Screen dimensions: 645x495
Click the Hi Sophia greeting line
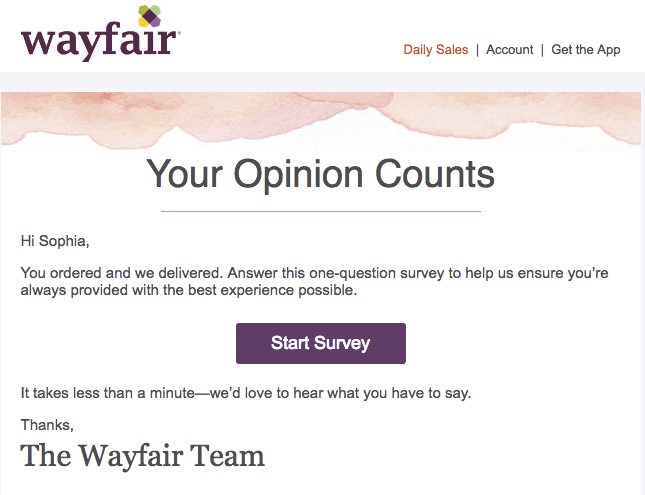[61, 241]
